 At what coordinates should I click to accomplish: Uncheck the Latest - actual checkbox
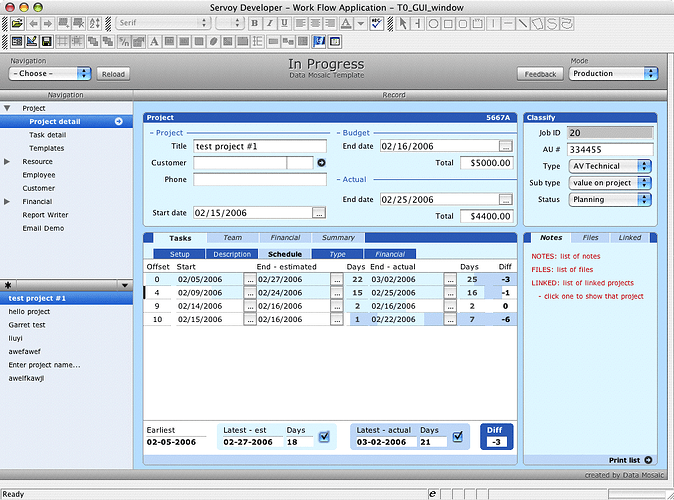click(458, 437)
